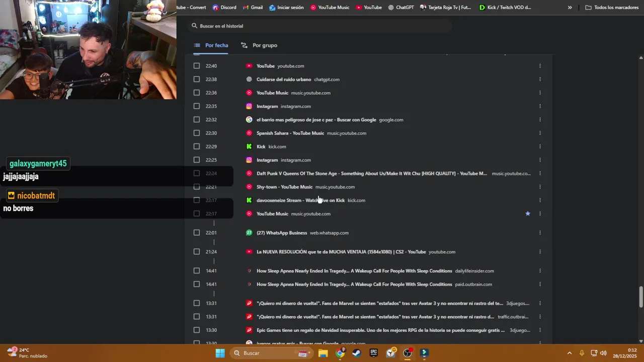644x362 pixels.
Task: Tick the checkbox for Spanish Sahara entry
Action: [x=197, y=133]
